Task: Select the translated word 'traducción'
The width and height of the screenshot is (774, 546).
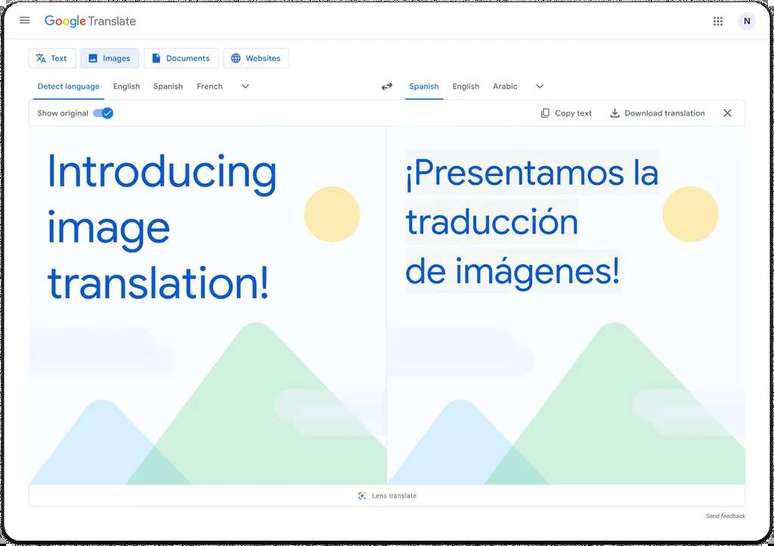Action: 492,222
